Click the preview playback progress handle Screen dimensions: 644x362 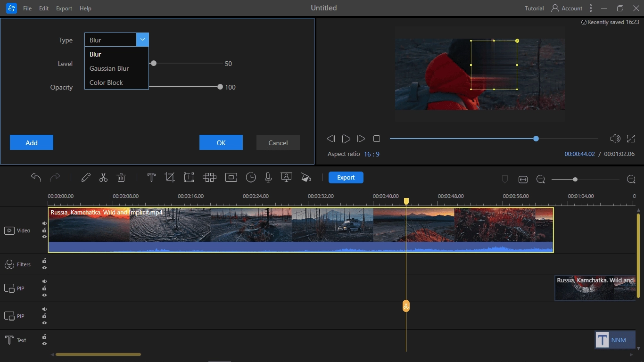536,139
